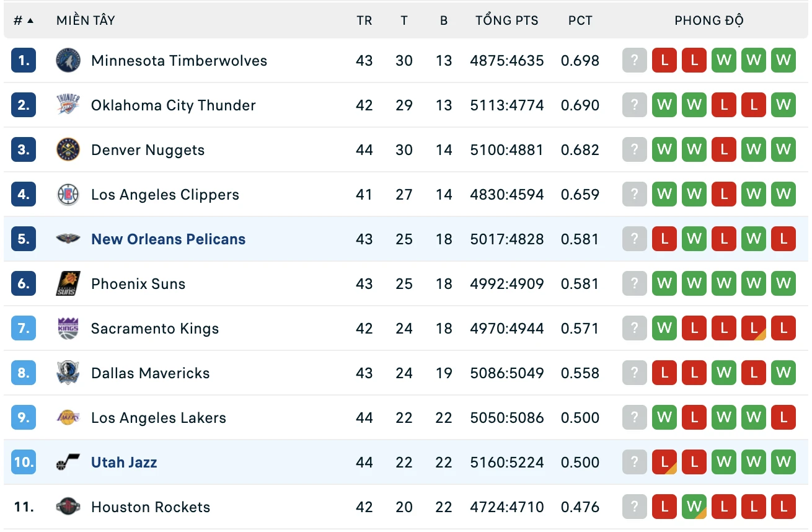Click the Sacramento Kings logo

click(x=68, y=329)
